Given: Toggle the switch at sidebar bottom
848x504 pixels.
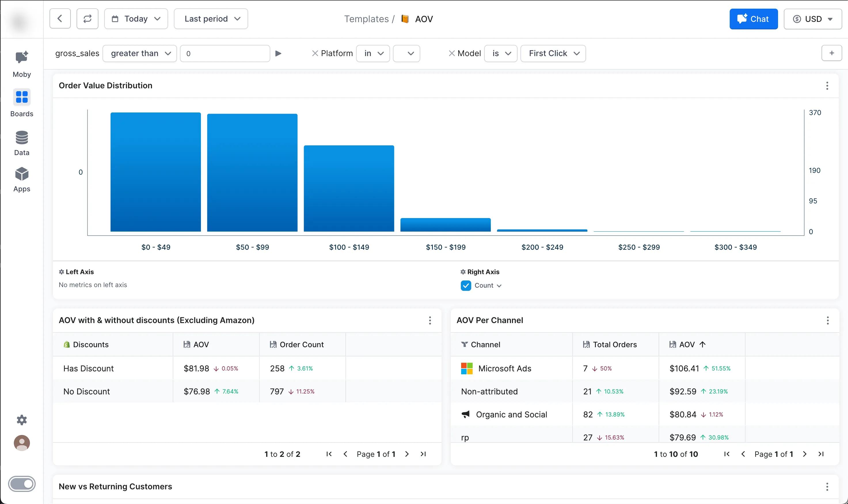Looking at the screenshot, I should [x=22, y=484].
